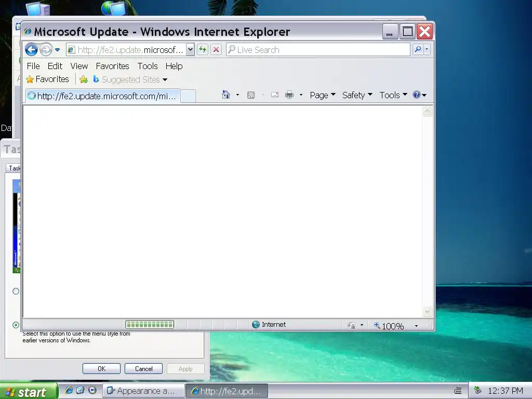The image size is (532, 399).
Task: Open the Tools menu in menu bar
Action: point(148,66)
